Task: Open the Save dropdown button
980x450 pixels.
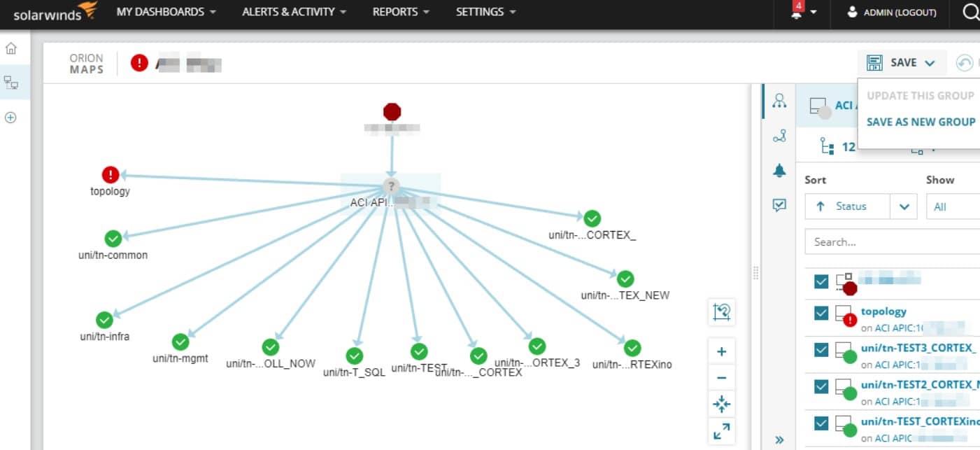Action: (902, 63)
